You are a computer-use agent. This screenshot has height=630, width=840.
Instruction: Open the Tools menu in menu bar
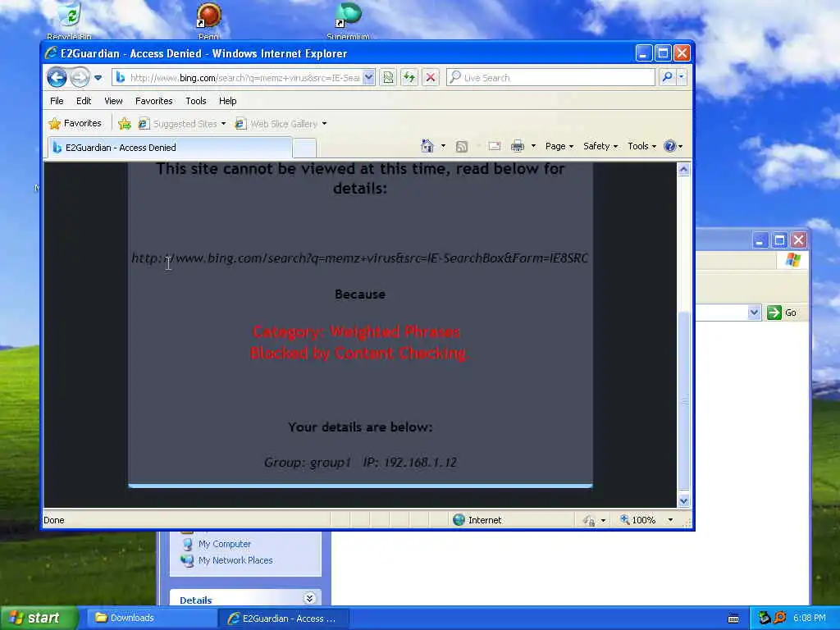point(195,101)
